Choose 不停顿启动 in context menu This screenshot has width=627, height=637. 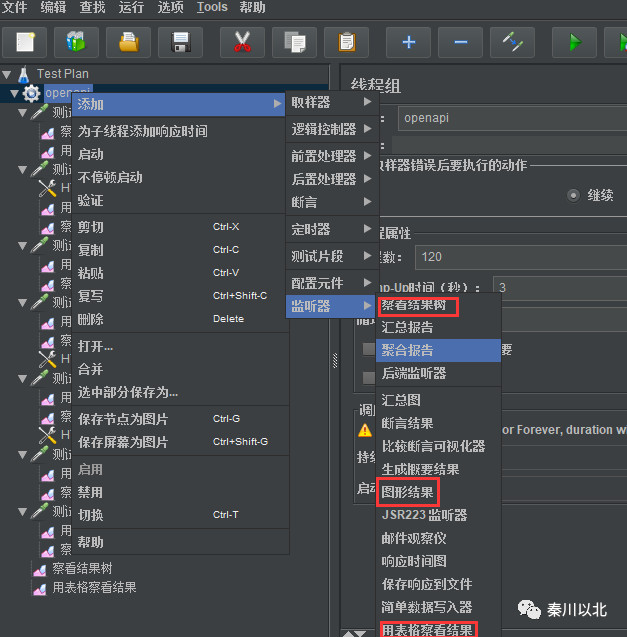[x=180, y=177]
